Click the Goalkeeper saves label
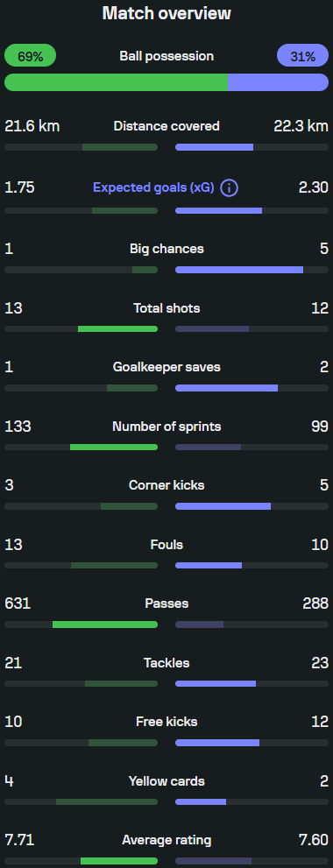Image resolution: width=333 pixels, height=868 pixels. click(166, 368)
